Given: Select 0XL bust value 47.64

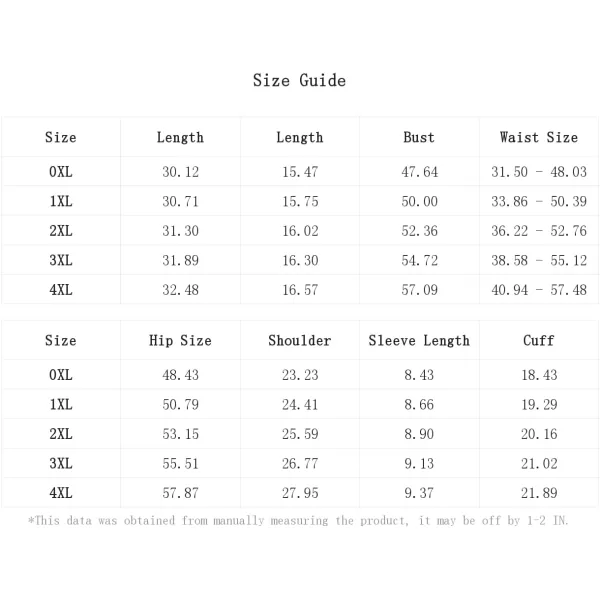Looking at the screenshot, I should [x=419, y=172].
